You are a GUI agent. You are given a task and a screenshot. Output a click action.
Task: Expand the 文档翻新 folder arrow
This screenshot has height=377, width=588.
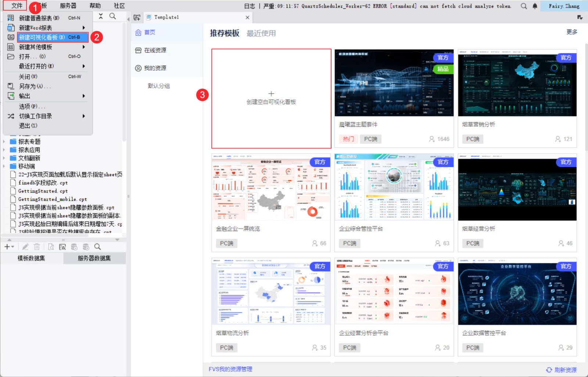click(x=4, y=158)
